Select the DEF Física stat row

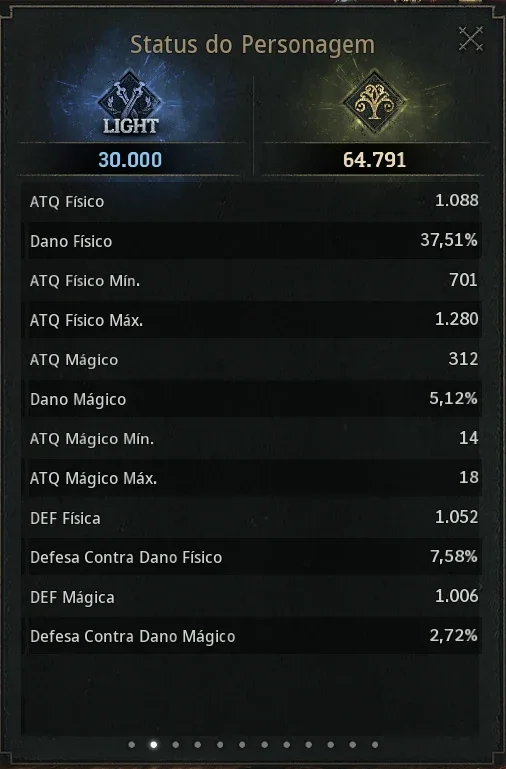point(253,517)
